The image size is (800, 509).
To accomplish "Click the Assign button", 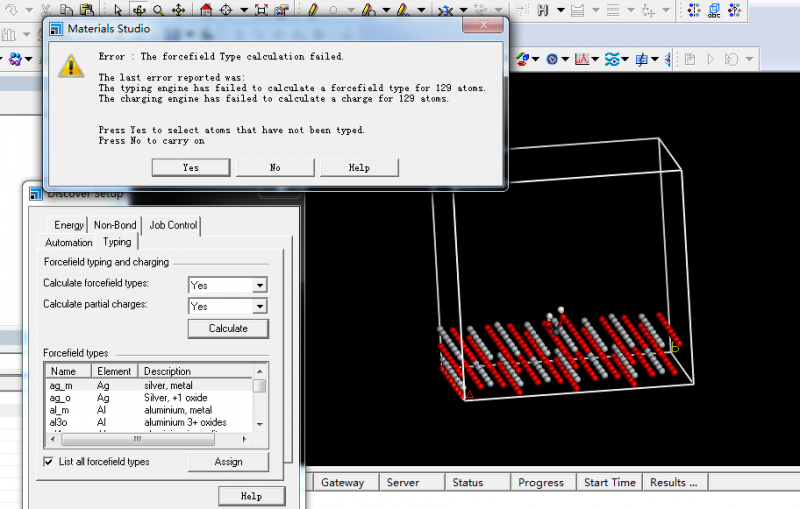I will [x=228, y=462].
